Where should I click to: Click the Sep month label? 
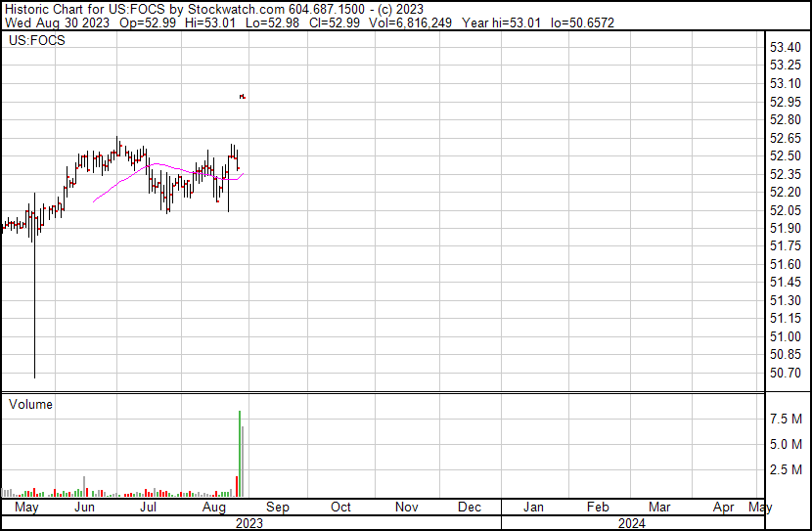tap(278, 507)
